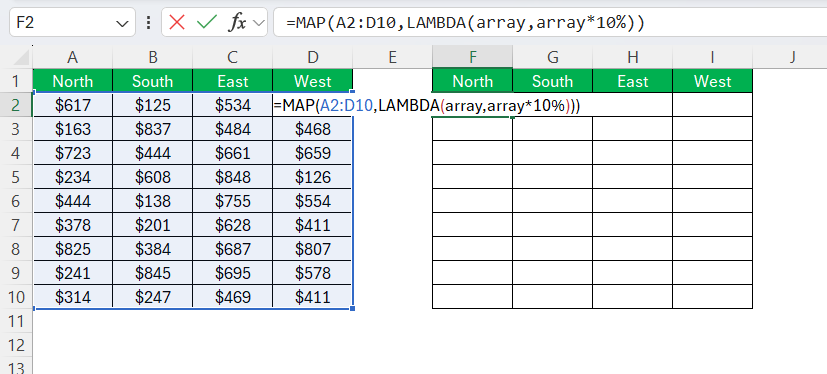The image size is (827, 374).
Task: Select column H header
Action: tap(633, 57)
